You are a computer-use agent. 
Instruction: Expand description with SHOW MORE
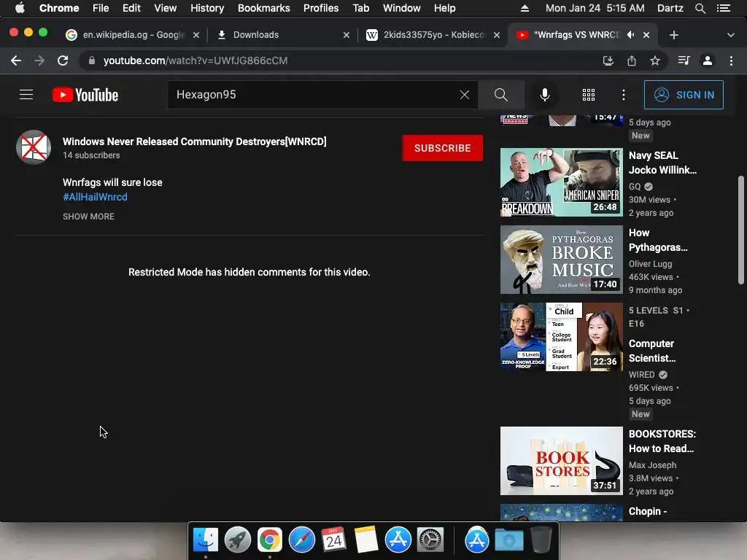88,216
